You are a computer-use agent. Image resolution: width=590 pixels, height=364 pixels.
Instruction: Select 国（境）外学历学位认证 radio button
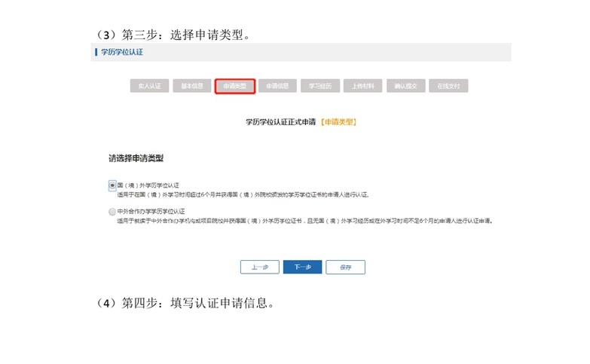click(112, 185)
